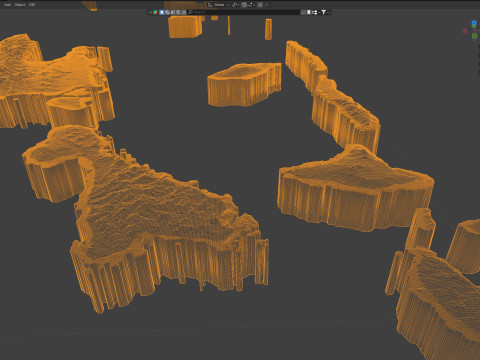The image size is (480, 360).
Task: Click the highlighted blue icon in second row
Action: pyautogui.click(x=162, y=12)
